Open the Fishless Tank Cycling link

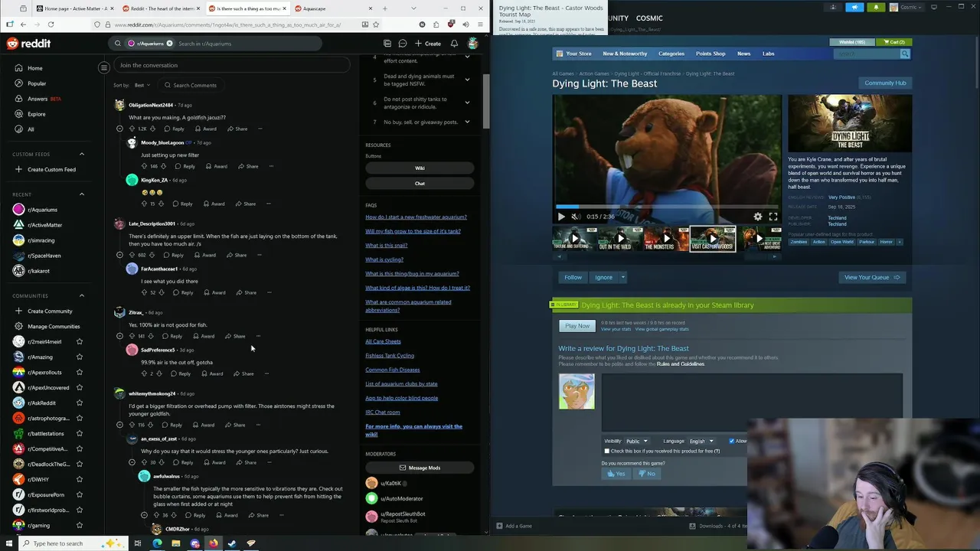pyautogui.click(x=390, y=355)
